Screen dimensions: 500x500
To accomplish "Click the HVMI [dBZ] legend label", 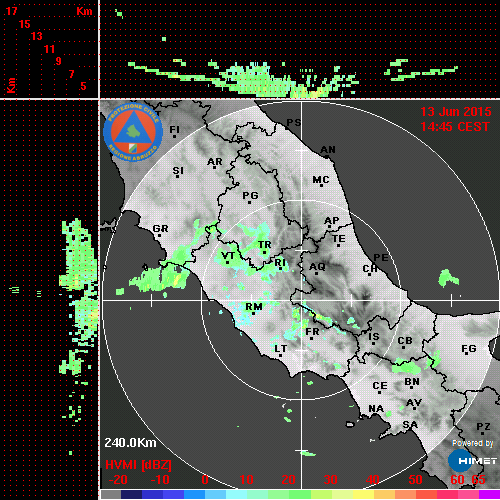I will pos(138,465).
